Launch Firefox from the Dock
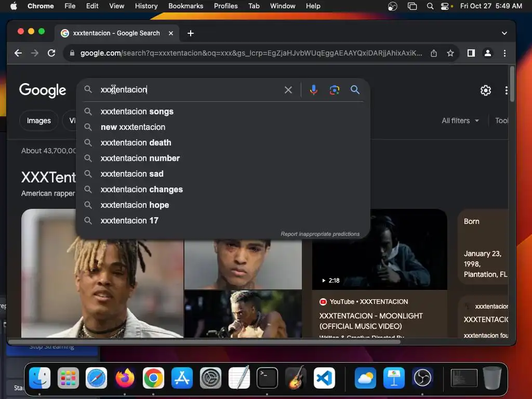 click(x=125, y=378)
